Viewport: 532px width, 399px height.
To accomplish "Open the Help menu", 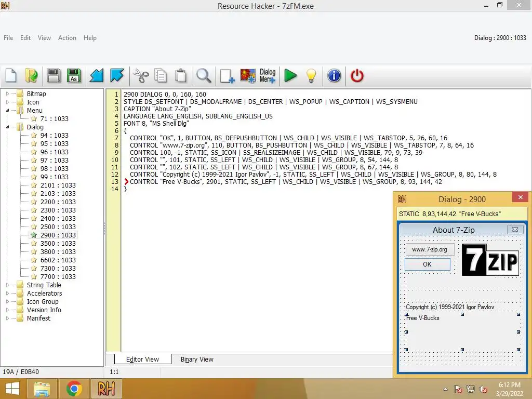I will (x=90, y=37).
